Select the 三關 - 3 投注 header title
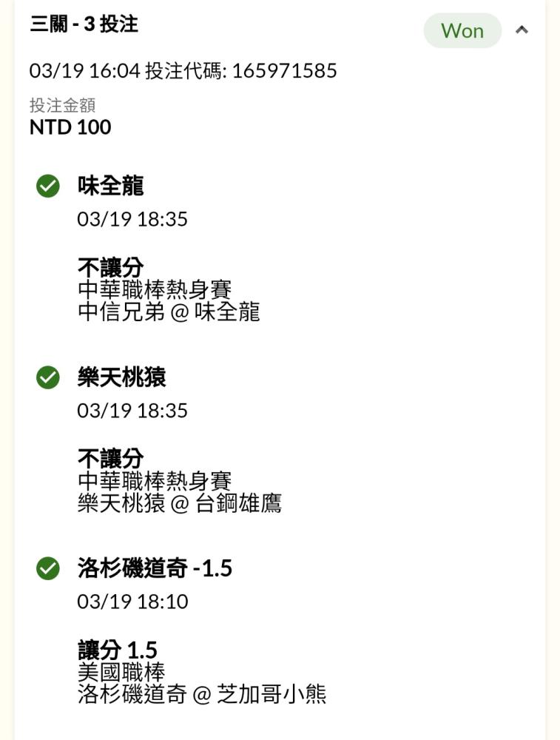560x740 pixels. (84, 24)
